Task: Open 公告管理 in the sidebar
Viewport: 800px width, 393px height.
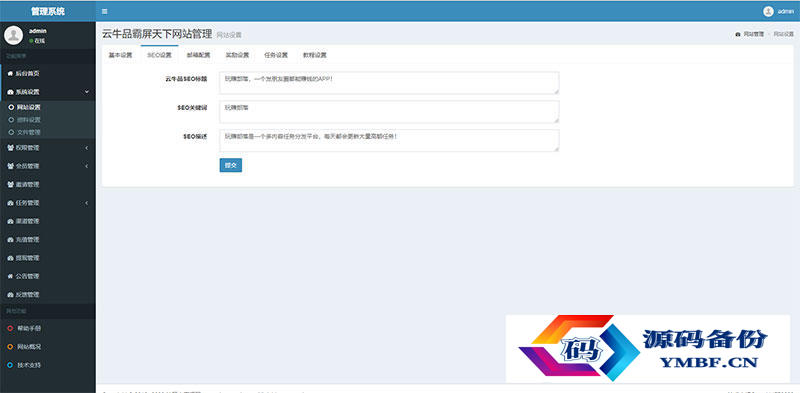Action: pyautogui.click(x=47, y=276)
